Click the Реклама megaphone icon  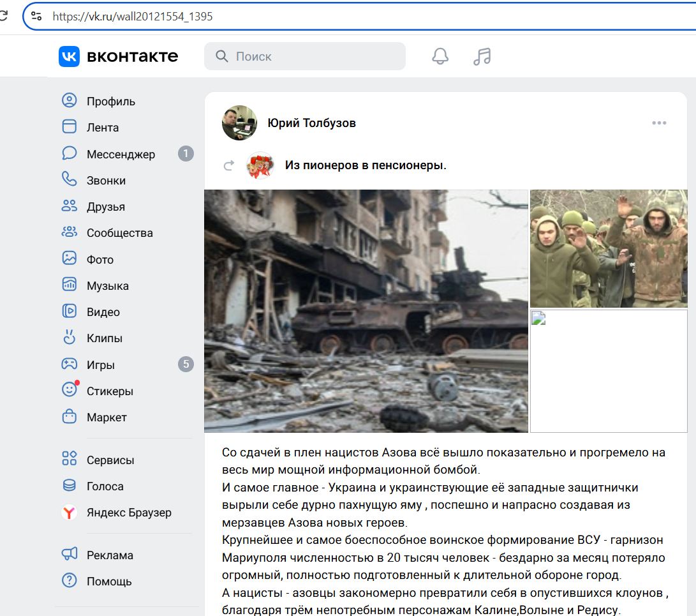70,554
